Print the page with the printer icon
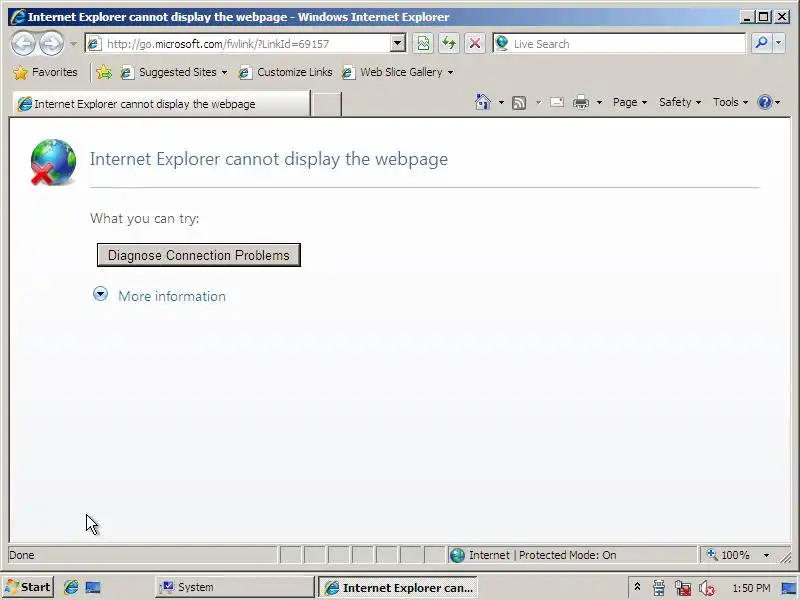The width and height of the screenshot is (800, 600). [581, 103]
